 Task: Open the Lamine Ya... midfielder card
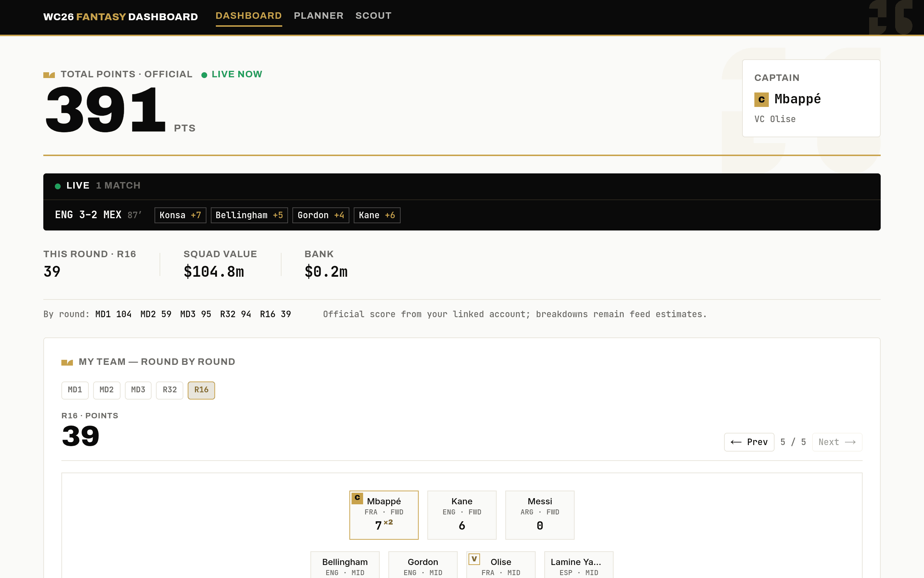tap(579, 565)
